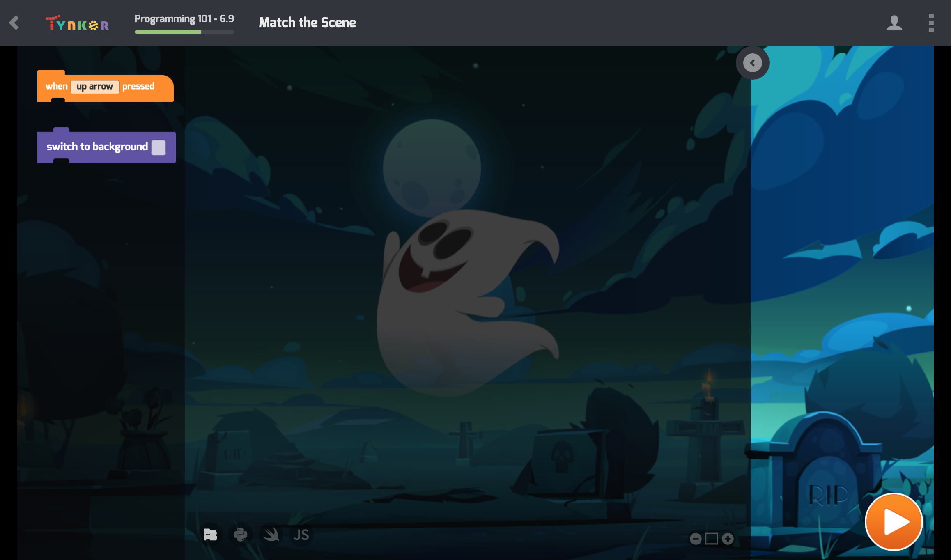Switch to Python code view

click(241, 535)
